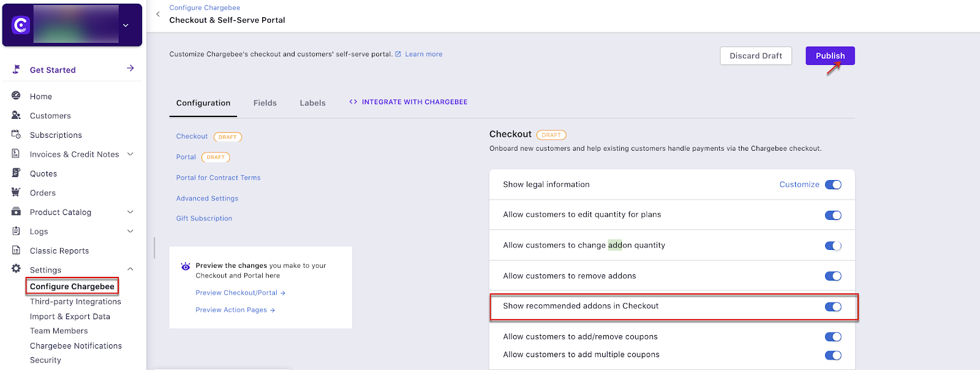The width and height of the screenshot is (980, 370).
Task: Click Configure Chargebee breadcrumb link
Action: coord(205,7)
